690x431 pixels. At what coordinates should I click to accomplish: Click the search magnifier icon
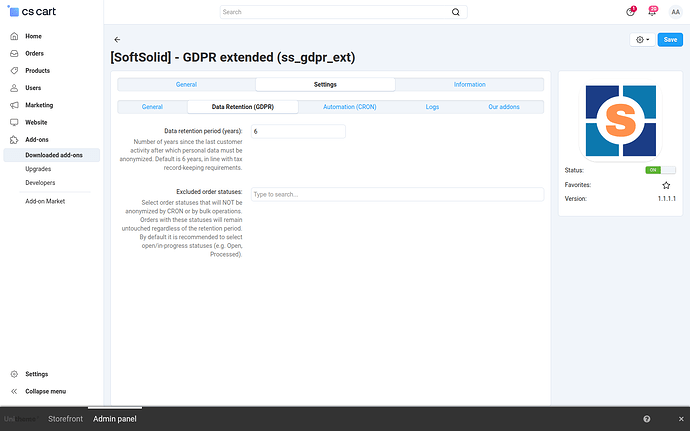coord(456,12)
